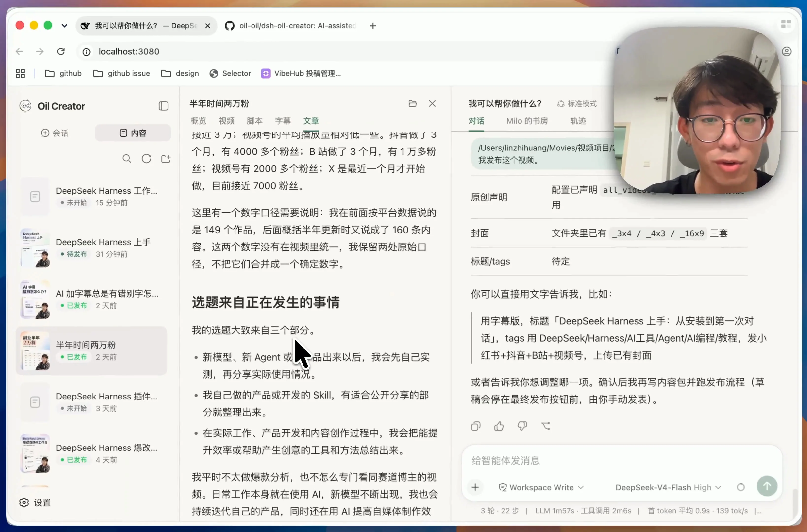Viewport: 807px width, 532px height.
Task: Click thumbnail of DeepSeek Harness 上手
Action: coord(35,248)
